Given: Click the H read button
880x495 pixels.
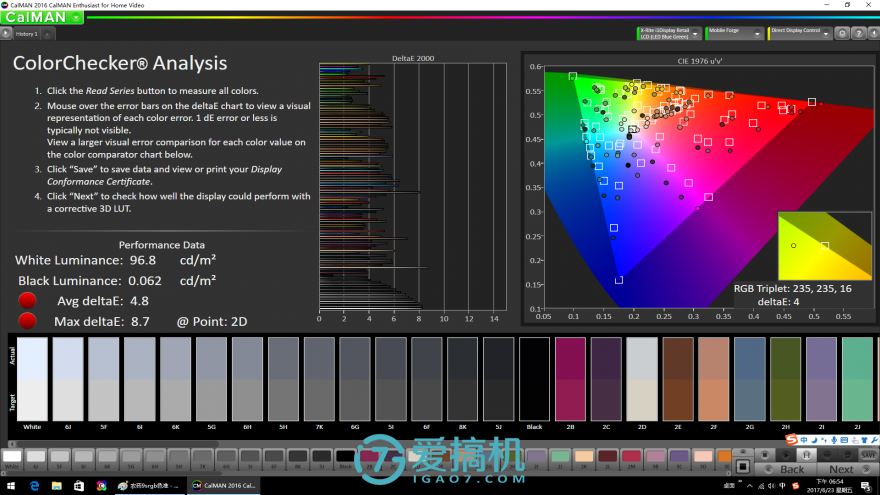Looking at the screenshot, I should tap(806, 455).
